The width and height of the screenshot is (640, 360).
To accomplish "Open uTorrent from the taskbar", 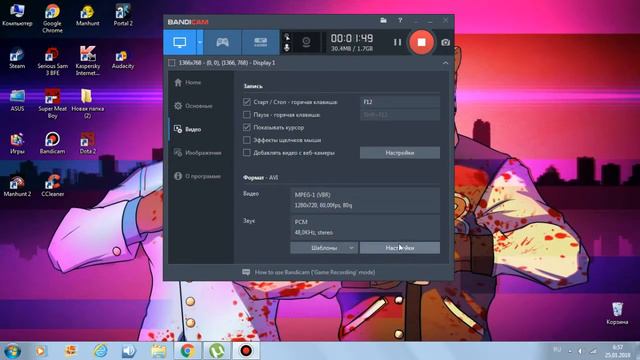I will coord(217,351).
